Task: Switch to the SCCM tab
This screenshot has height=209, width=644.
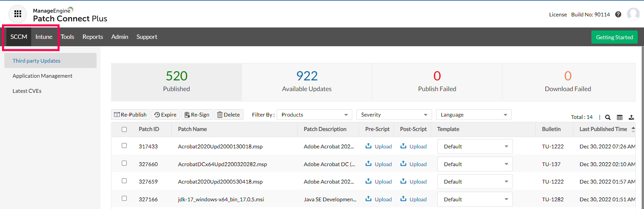Action: coord(19,37)
